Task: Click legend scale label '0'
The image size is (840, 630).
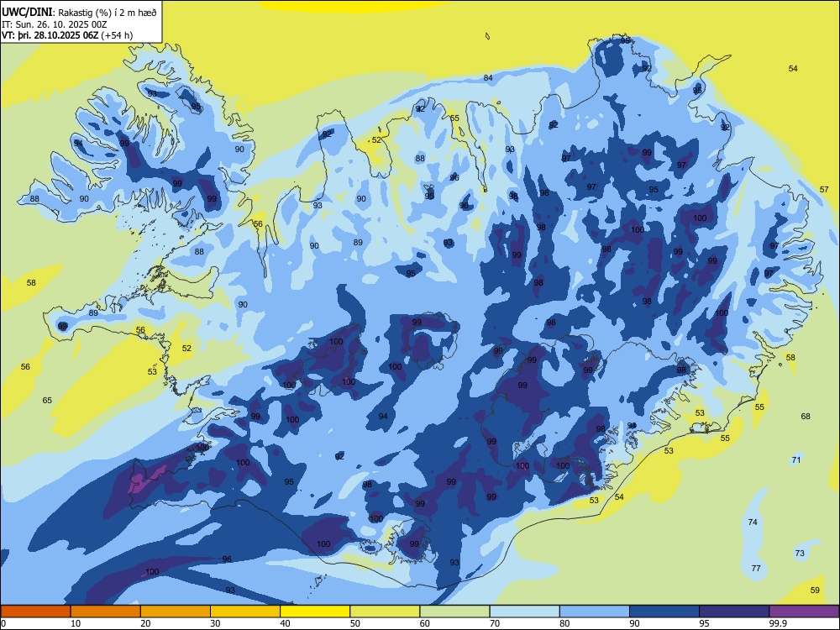Action: [3, 623]
